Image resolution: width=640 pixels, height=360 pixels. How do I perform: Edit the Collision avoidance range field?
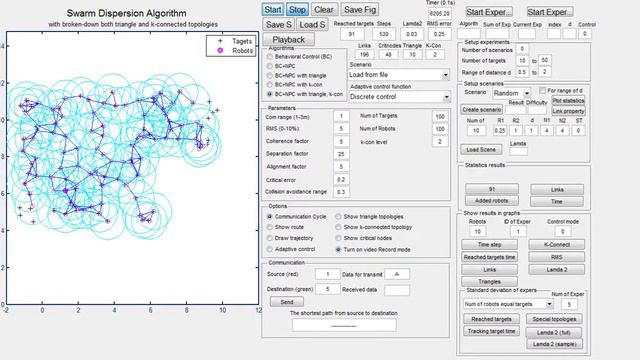(x=341, y=192)
